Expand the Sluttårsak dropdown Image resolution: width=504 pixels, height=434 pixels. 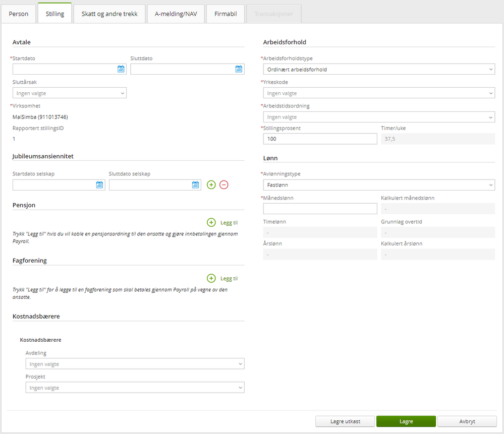70,93
